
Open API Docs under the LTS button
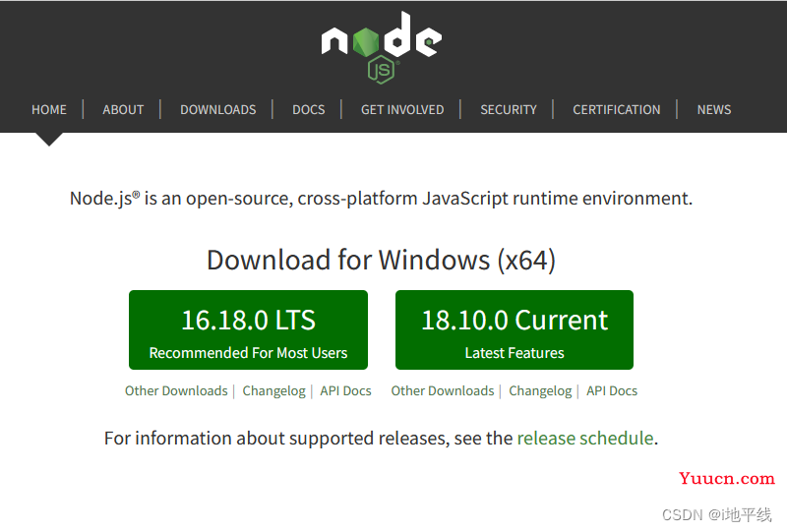(x=346, y=391)
